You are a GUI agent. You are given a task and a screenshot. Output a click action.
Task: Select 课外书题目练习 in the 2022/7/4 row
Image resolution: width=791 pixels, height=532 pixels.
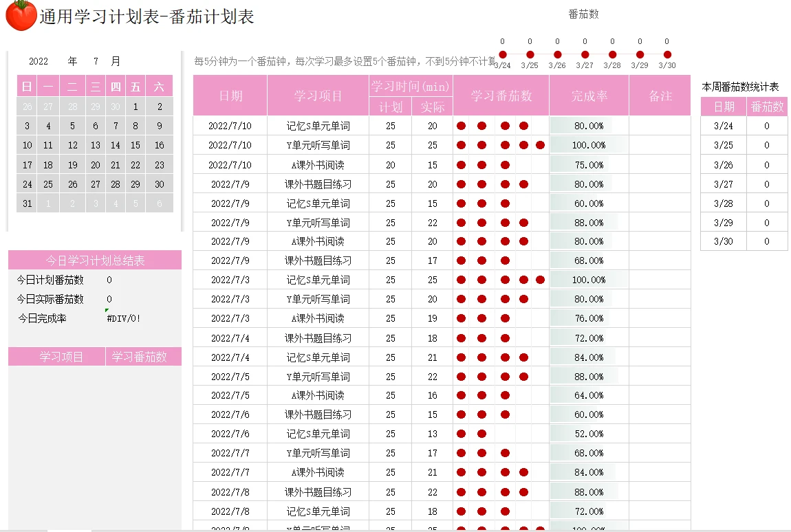coord(318,338)
